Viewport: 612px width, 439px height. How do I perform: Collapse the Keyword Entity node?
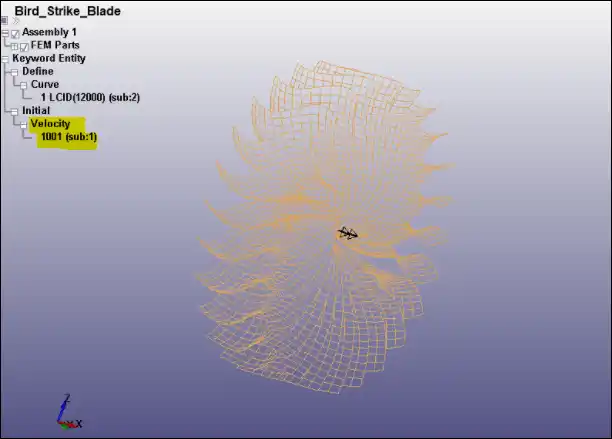[5, 59]
